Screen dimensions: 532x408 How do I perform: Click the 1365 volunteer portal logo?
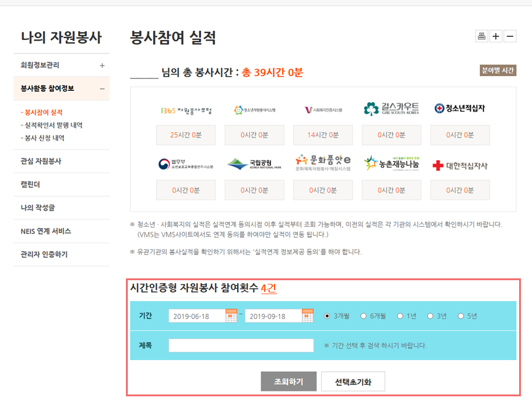186,110
